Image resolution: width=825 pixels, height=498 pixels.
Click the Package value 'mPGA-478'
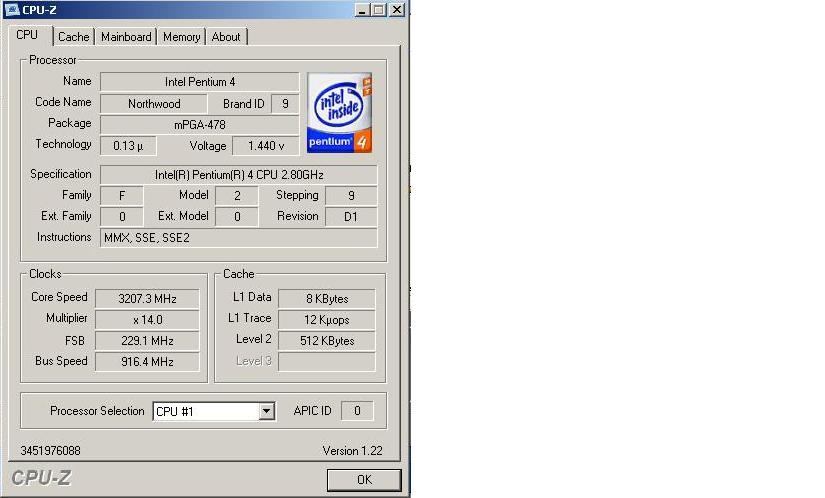tap(199, 125)
